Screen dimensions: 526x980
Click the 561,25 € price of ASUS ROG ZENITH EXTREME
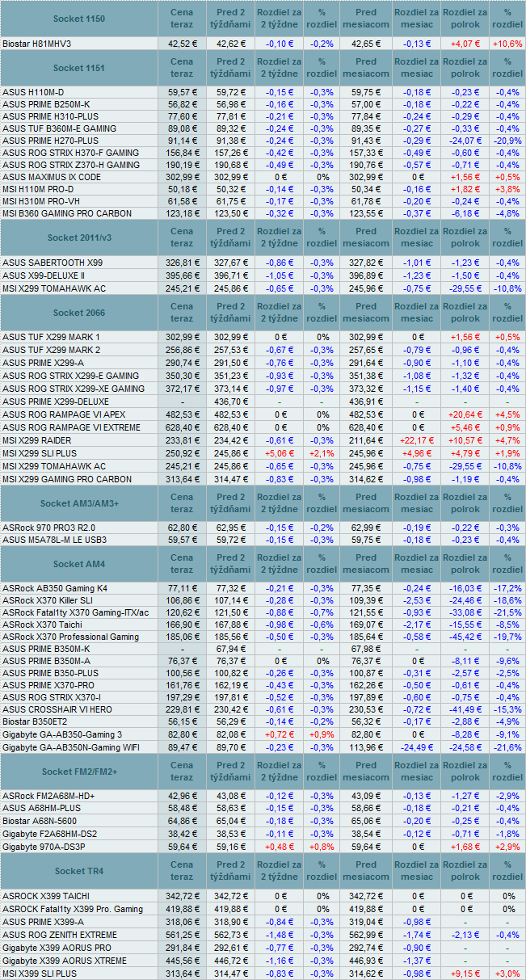(x=183, y=935)
